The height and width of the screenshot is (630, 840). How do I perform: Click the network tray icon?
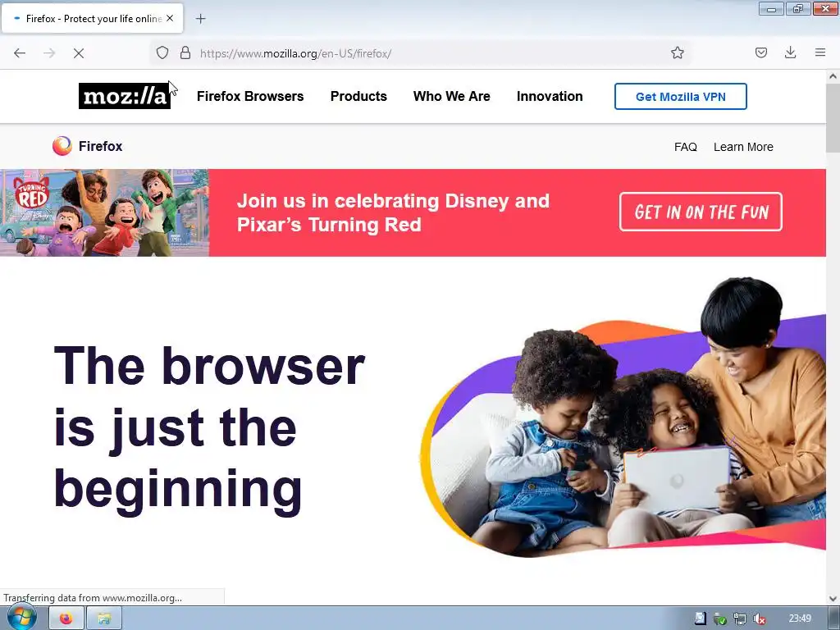coord(740,619)
